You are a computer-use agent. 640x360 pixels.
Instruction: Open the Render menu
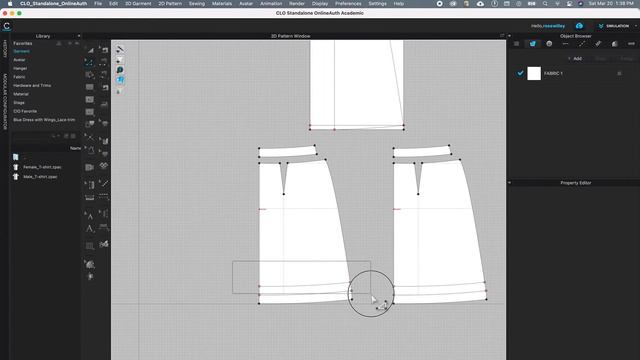click(297, 3)
